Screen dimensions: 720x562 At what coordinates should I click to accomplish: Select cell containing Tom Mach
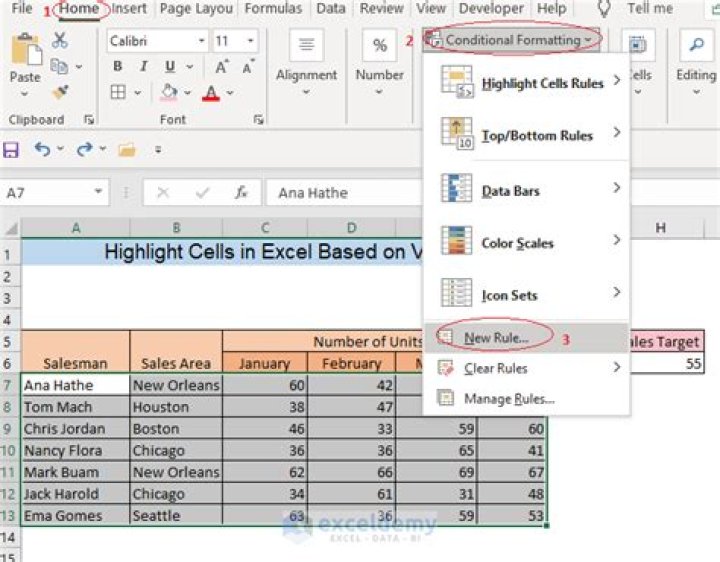point(75,407)
